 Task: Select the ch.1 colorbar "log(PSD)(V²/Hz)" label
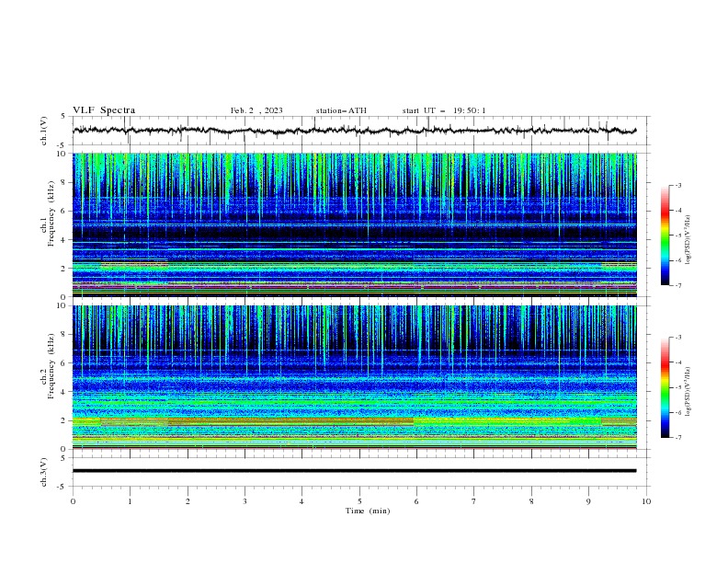688,240
